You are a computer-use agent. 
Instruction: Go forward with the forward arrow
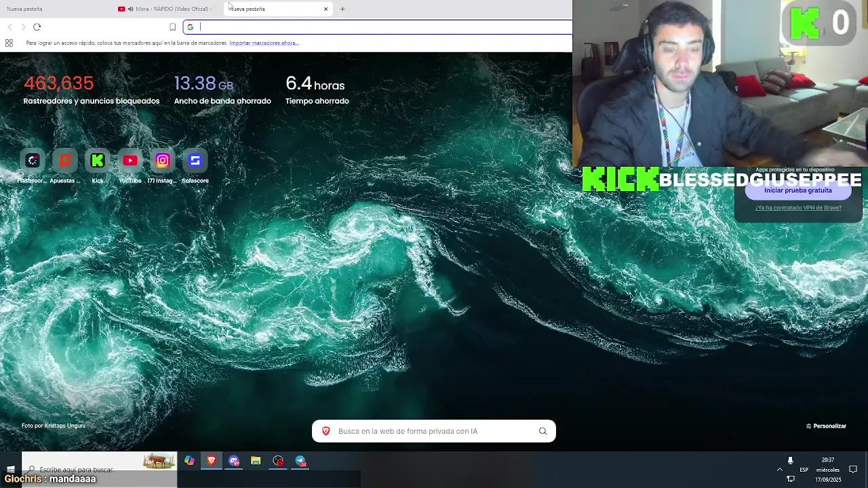pyautogui.click(x=23, y=27)
